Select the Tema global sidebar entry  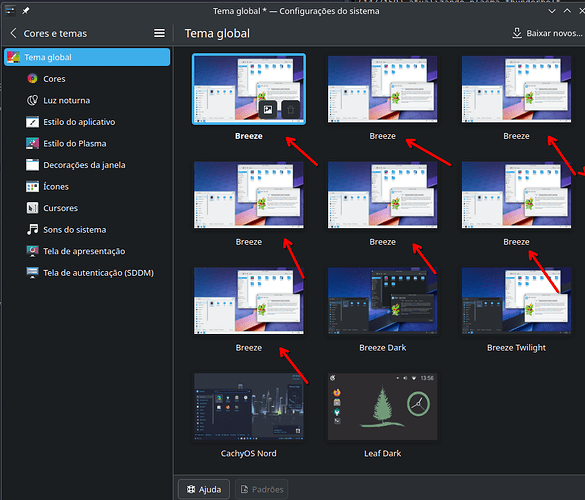tap(87, 57)
